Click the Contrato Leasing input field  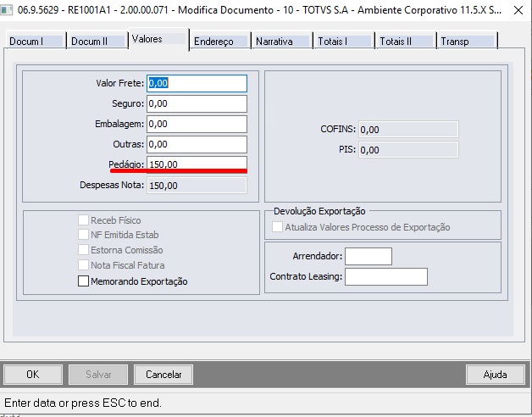[x=386, y=276]
